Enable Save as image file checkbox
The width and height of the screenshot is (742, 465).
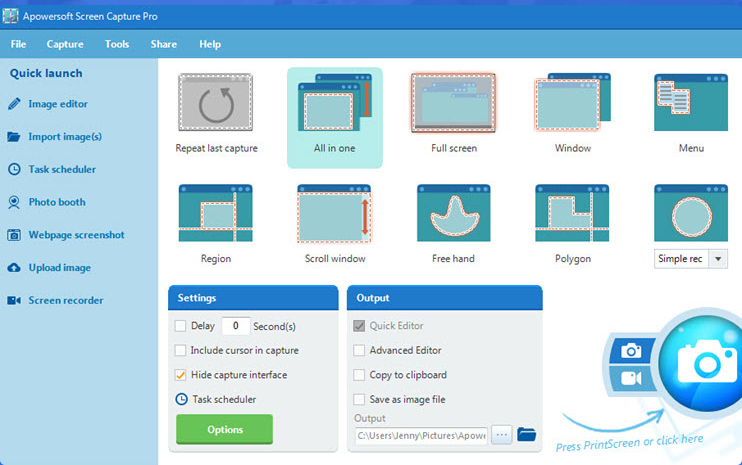click(x=359, y=400)
